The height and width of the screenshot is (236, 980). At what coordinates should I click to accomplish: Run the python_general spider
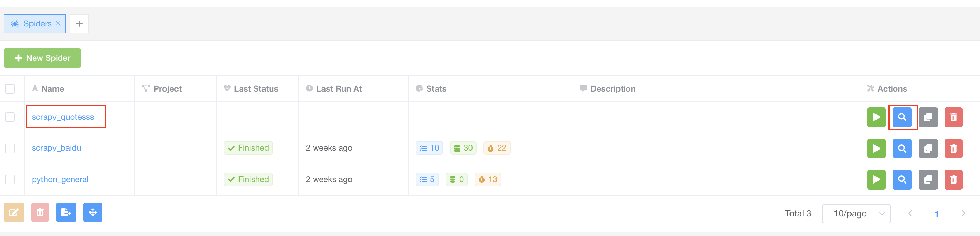coord(876,179)
